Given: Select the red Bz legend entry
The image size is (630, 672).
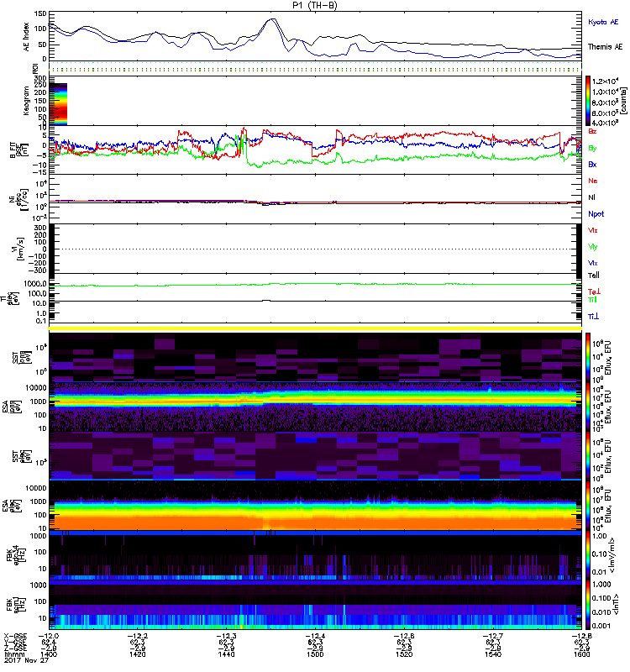Looking at the screenshot, I should [593, 132].
